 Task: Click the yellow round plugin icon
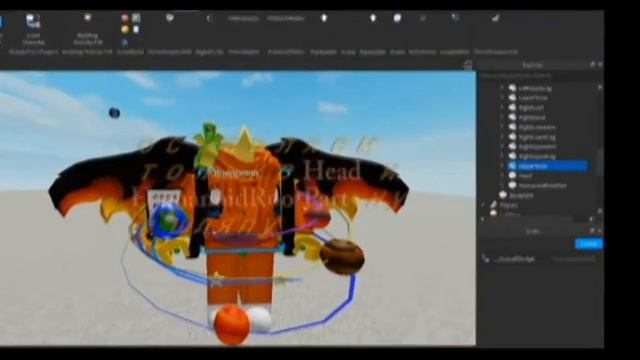pos(125,29)
